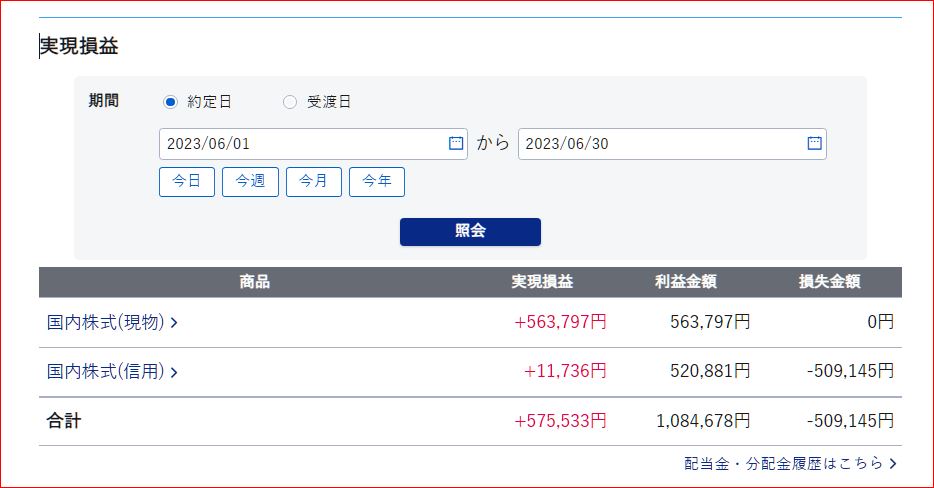Set the period to 今週
The image size is (934, 488).
pos(250,182)
